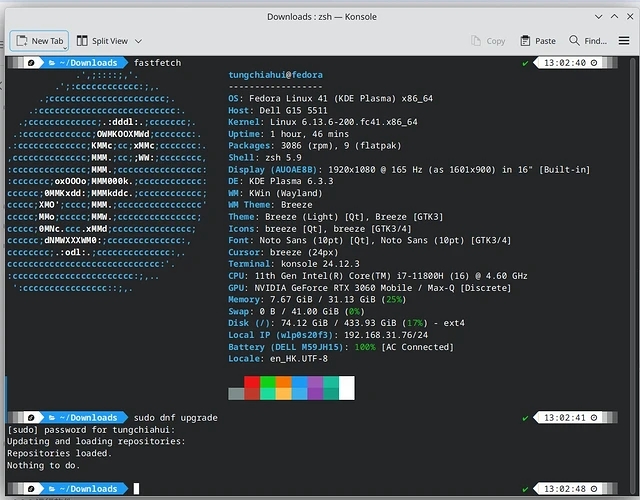Open the Split View dropdown

[138, 41]
